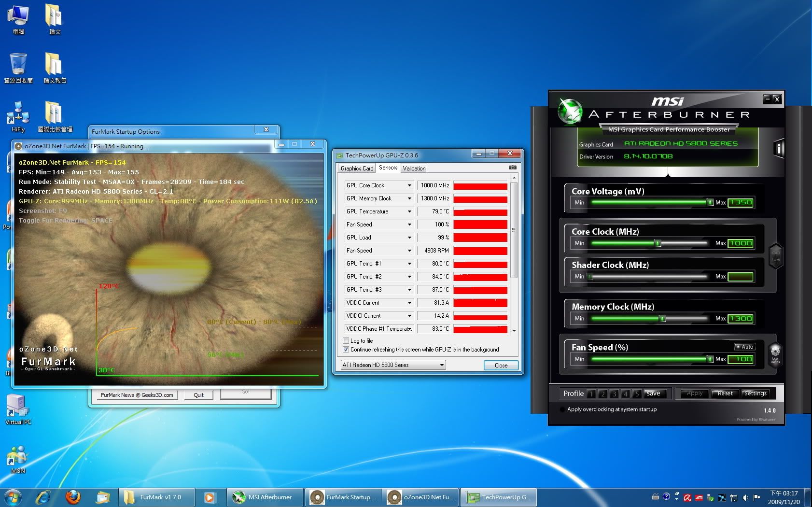This screenshot has width=812, height=507.
Task: Open FurMark News @ Geeks3D.com button
Action: click(x=137, y=395)
